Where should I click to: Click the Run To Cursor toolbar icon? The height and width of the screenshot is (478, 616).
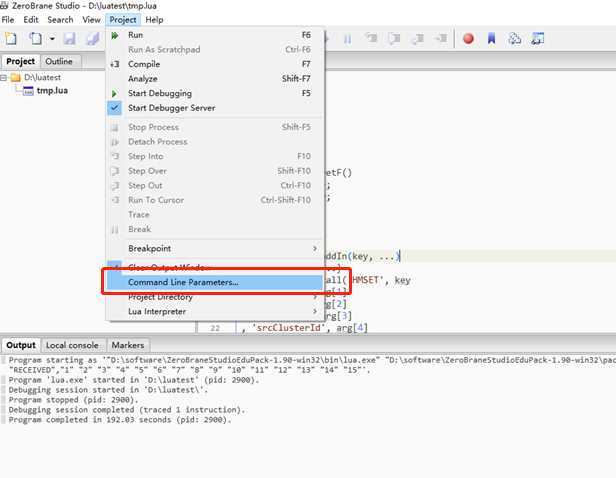[x=440, y=38]
